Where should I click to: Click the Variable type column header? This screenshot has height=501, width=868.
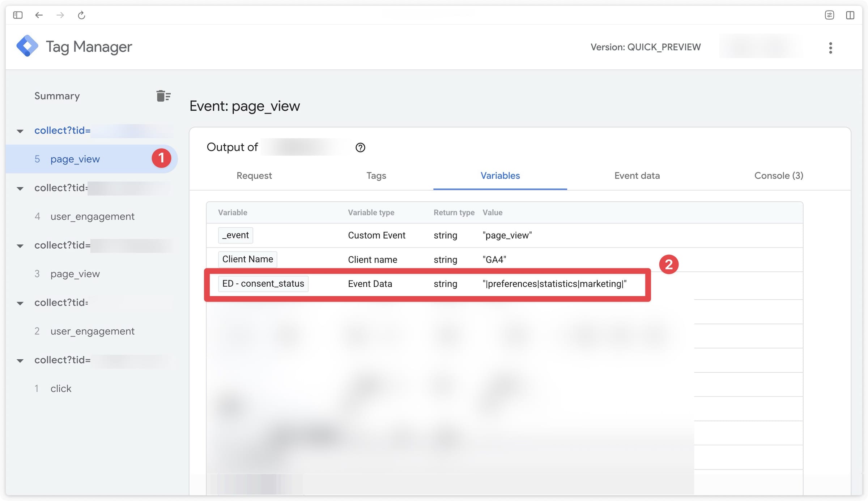click(x=371, y=213)
